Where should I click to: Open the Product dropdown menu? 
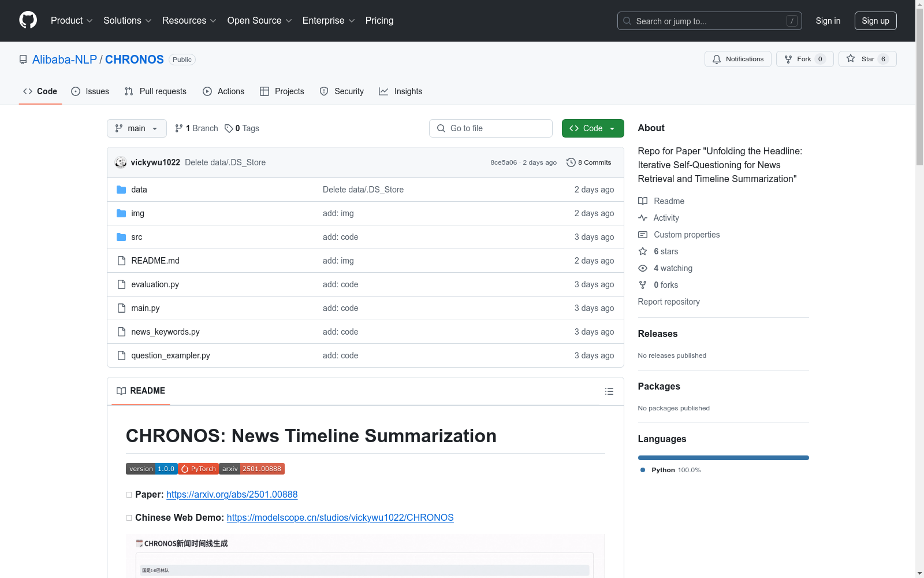pos(72,21)
